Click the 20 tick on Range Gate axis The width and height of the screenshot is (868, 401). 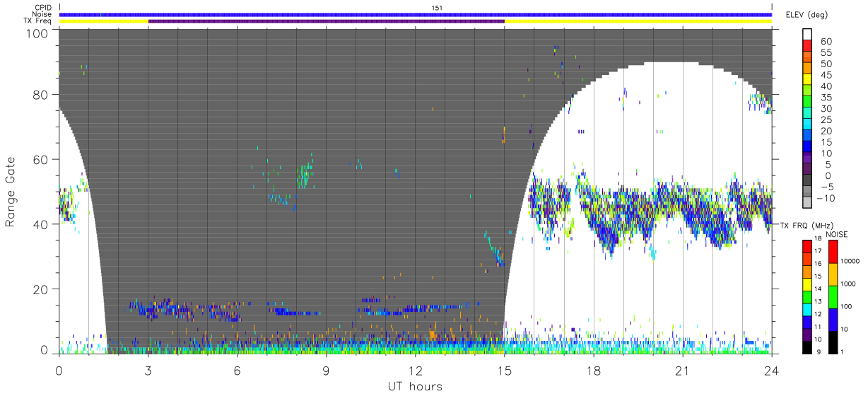click(x=41, y=289)
